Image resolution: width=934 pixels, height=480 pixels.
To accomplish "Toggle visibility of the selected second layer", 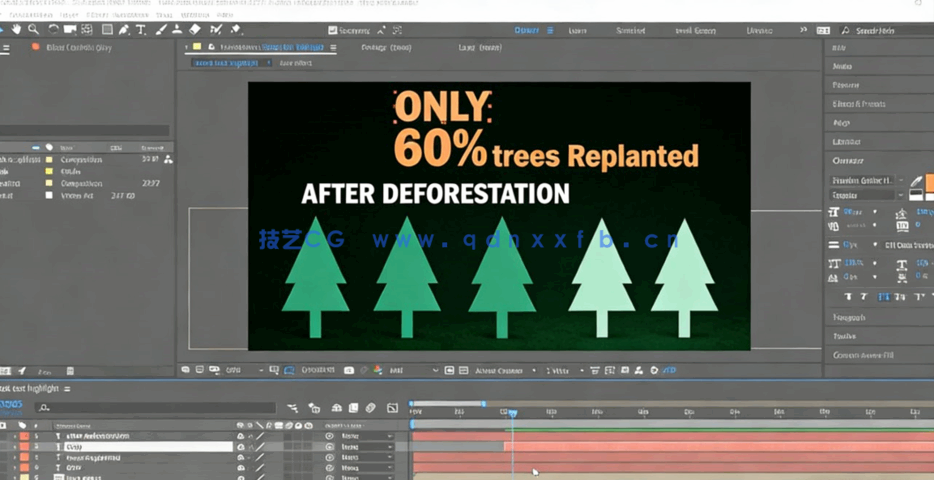I will pos(240,447).
